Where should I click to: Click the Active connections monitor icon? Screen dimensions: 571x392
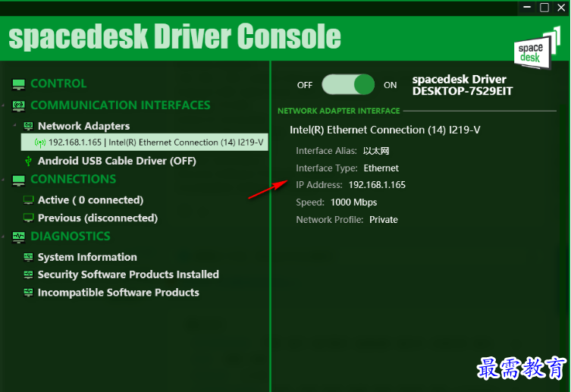coord(28,200)
